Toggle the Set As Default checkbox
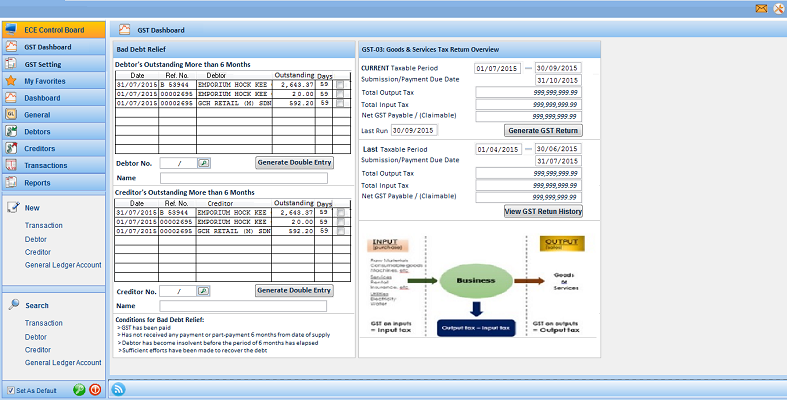787x400 pixels. click(x=11, y=390)
